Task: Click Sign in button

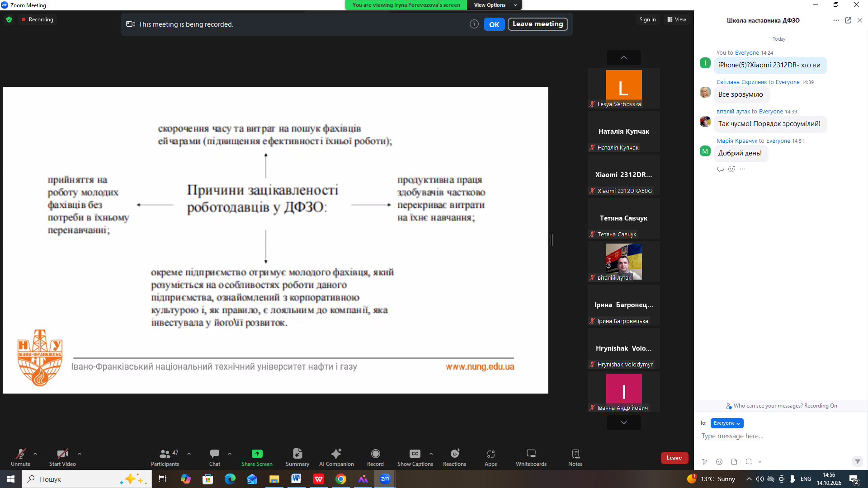Action: pyautogui.click(x=647, y=19)
